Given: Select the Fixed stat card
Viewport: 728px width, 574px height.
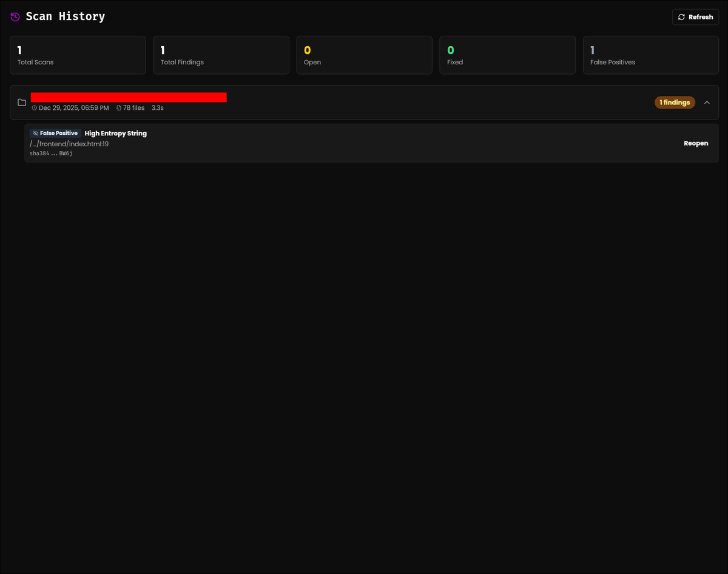Looking at the screenshot, I should coord(507,55).
